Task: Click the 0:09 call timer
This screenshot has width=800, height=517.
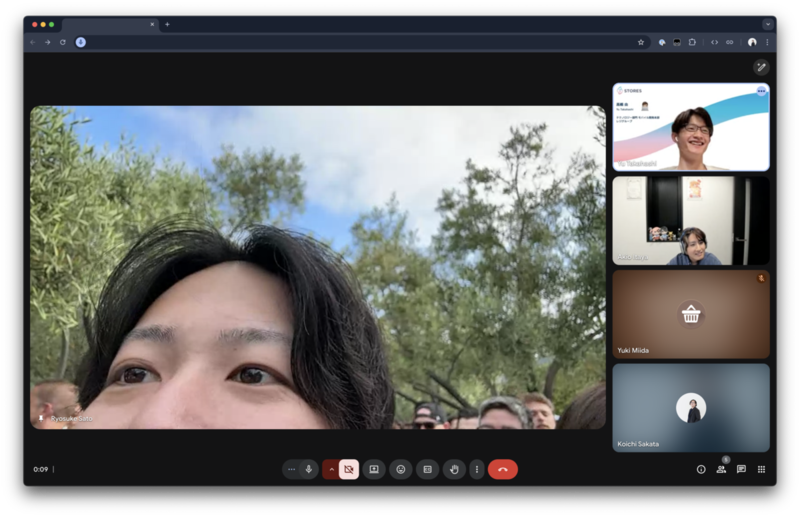Action: tap(41, 470)
